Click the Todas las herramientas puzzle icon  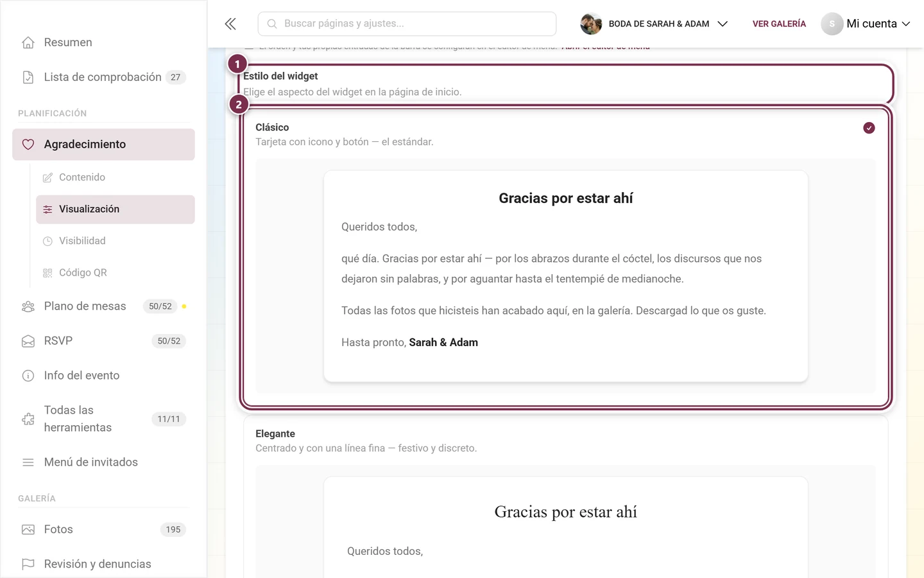tap(28, 419)
